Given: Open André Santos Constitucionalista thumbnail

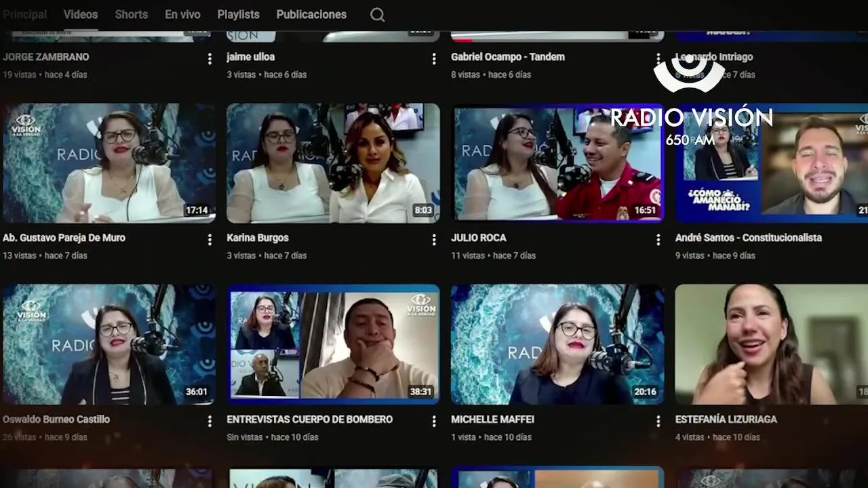Looking at the screenshot, I should [772, 163].
